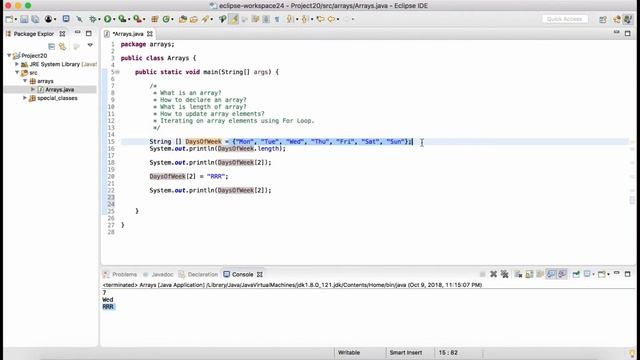Viewport: 640px width, 360px height.
Task: Click the Back navigation arrow
Action: pos(331,19)
